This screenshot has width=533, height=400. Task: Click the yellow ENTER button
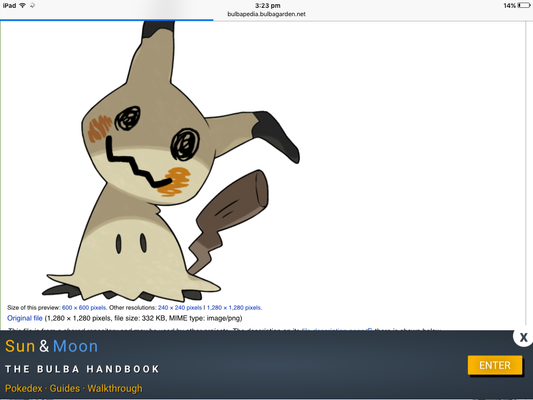[495, 365]
